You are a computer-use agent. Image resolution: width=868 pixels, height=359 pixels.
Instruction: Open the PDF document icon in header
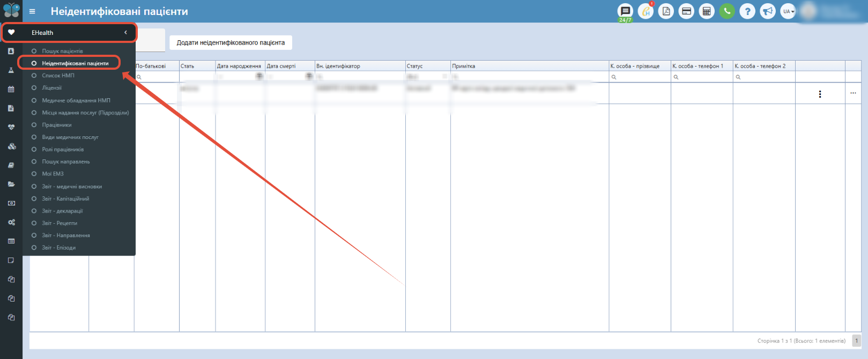[666, 11]
